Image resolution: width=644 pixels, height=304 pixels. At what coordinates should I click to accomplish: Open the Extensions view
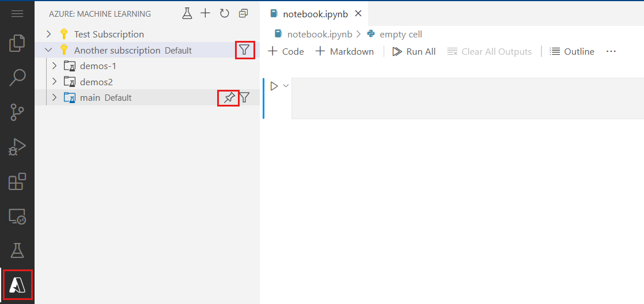click(17, 181)
